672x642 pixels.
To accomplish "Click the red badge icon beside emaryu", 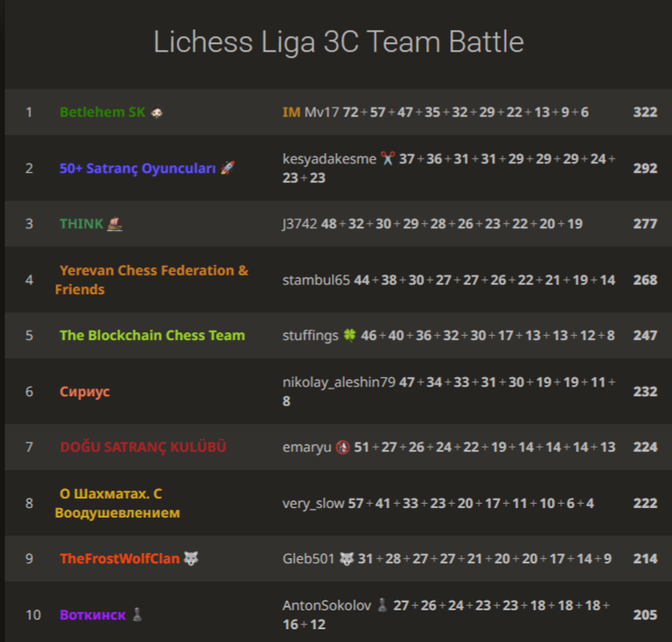I will [x=342, y=447].
